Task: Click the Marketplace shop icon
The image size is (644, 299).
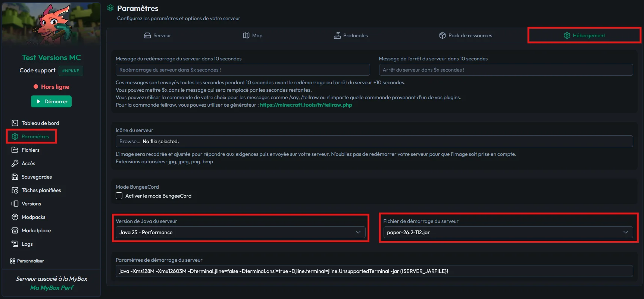Action: pyautogui.click(x=15, y=230)
